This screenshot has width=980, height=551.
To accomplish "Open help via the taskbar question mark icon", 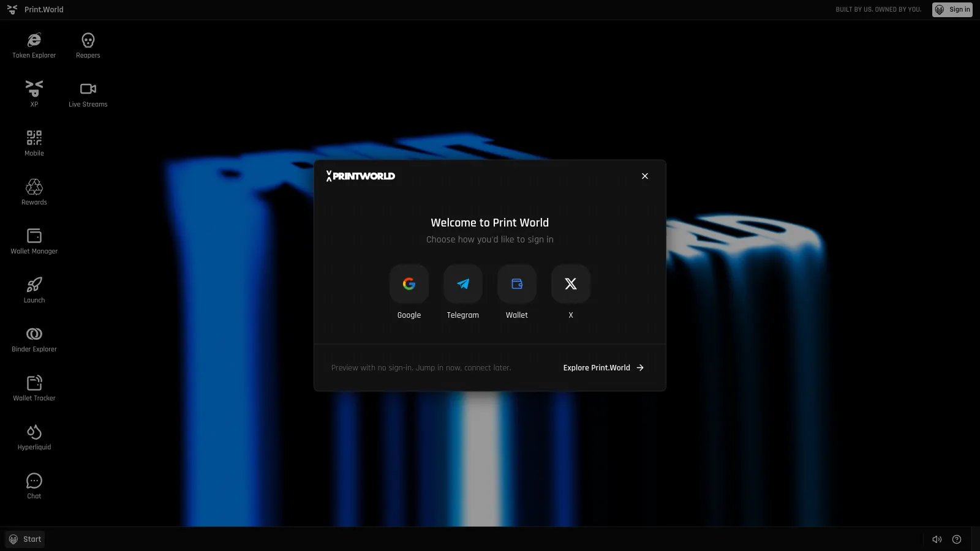I will [x=957, y=539].
